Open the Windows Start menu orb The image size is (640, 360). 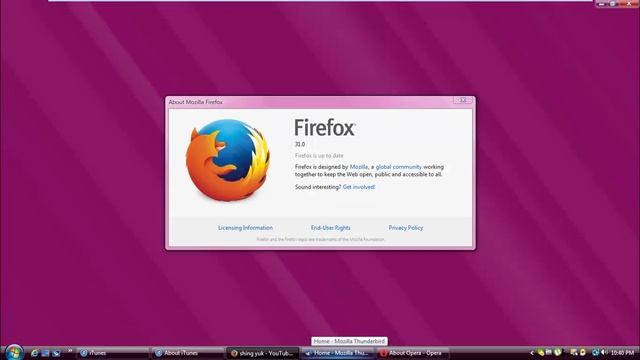coord(14,352)
